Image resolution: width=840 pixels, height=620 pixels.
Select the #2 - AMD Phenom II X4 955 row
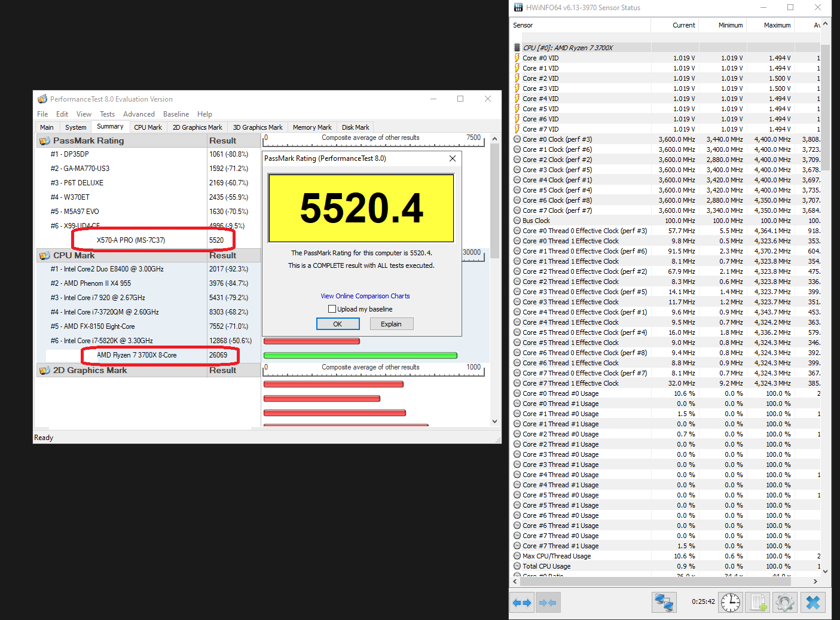(148, 283)
